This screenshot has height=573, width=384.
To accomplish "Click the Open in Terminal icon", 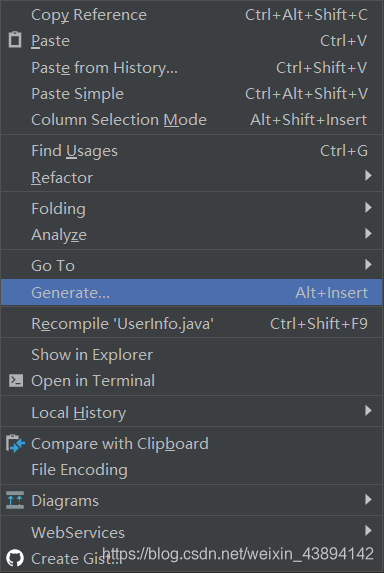I will tap(16, 381).
